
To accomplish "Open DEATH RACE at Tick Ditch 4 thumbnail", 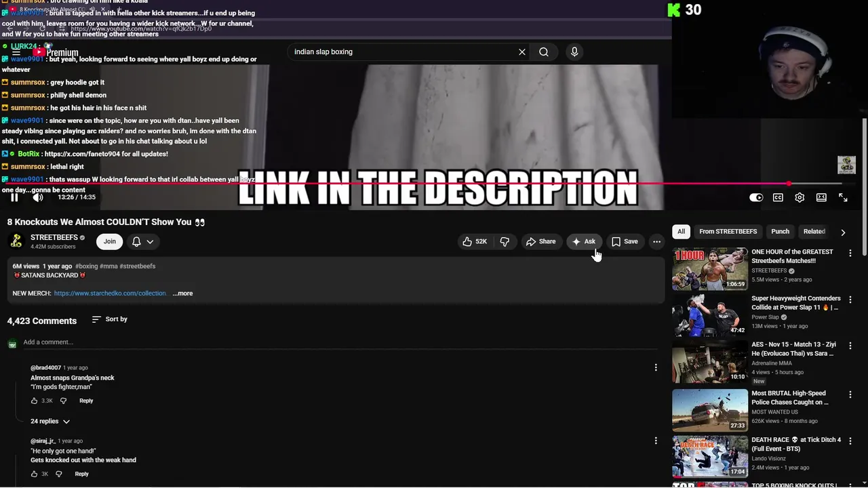I will click(x=710, y=457).
